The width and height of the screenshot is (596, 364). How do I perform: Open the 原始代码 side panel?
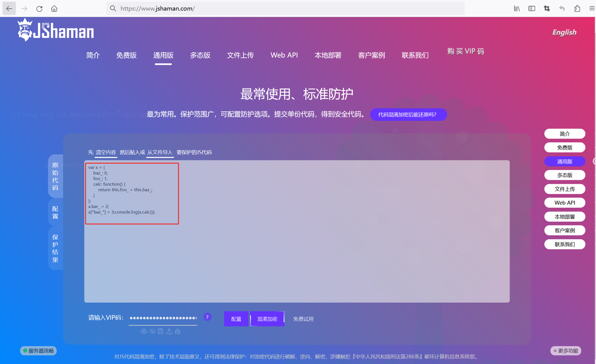coord(55,176)
